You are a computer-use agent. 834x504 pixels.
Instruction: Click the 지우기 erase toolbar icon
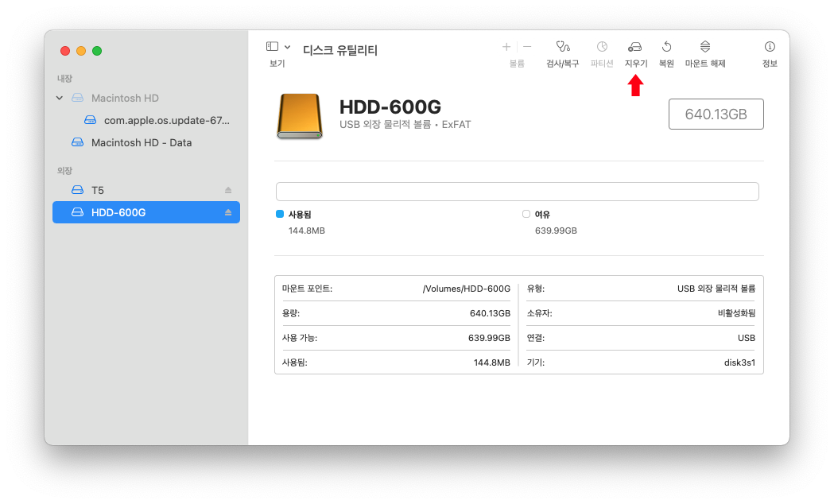pos(635,47)
